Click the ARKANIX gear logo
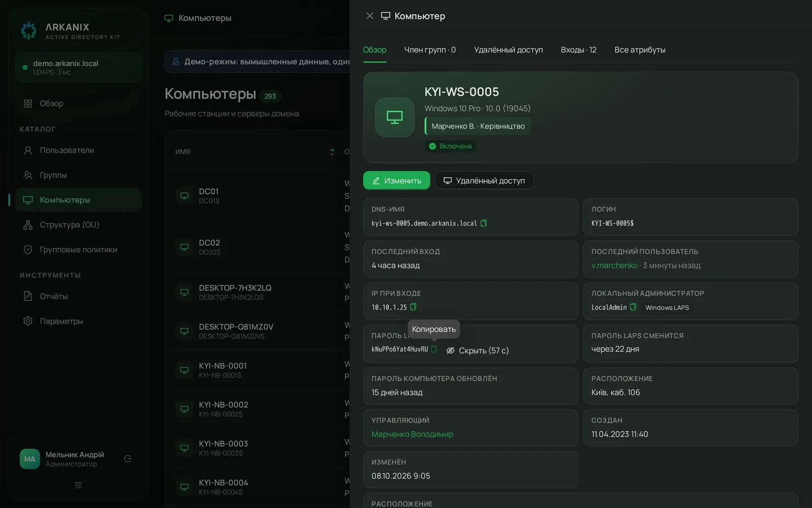The image size is (812, 508). pyautogui.click(x=29, y=30)
